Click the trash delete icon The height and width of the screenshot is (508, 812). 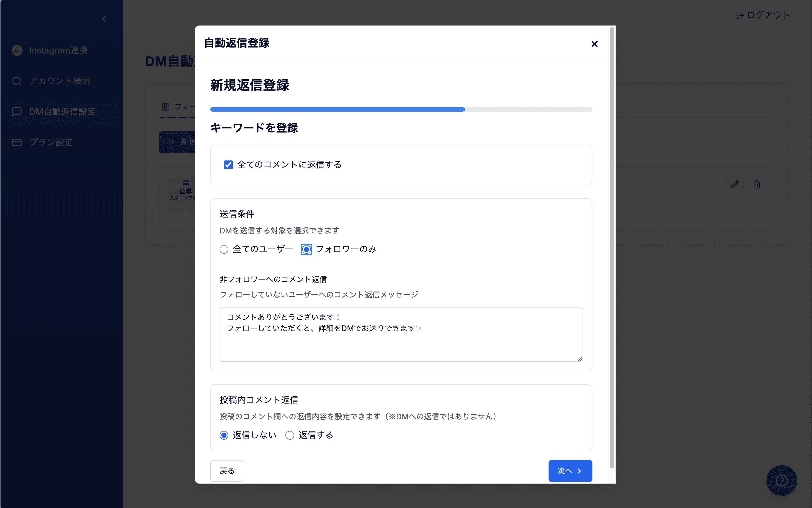click(x=757, y=184)
